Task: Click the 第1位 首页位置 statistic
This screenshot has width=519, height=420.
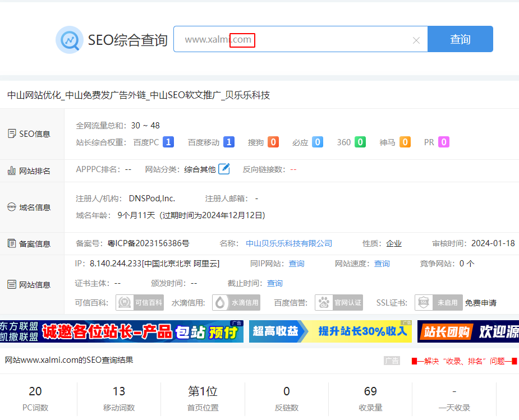Action: (203, 399)
